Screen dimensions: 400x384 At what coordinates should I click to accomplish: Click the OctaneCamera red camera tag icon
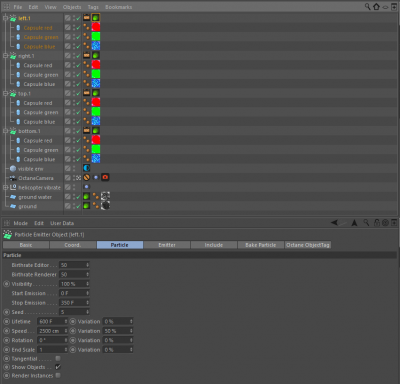[x=105, y=177]
